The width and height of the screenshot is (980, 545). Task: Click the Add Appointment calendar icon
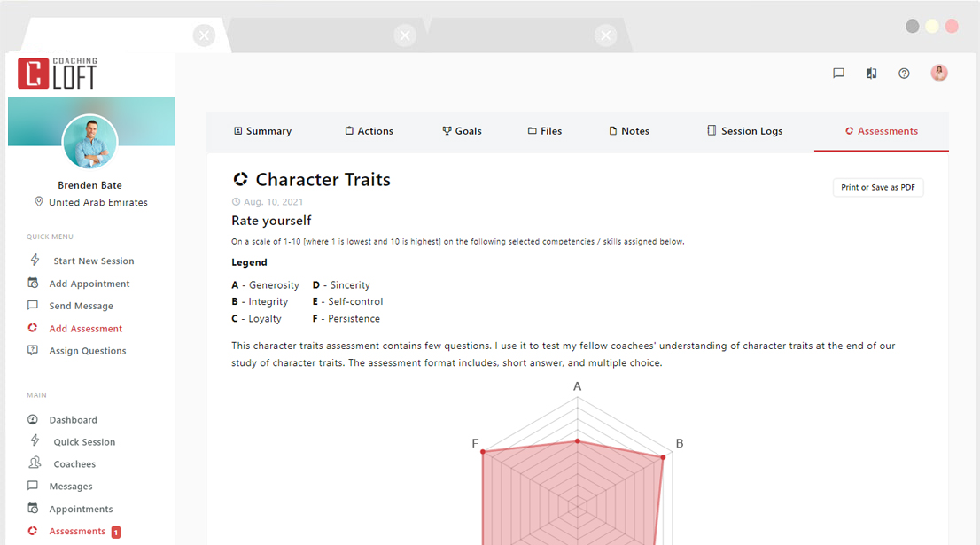33,284
